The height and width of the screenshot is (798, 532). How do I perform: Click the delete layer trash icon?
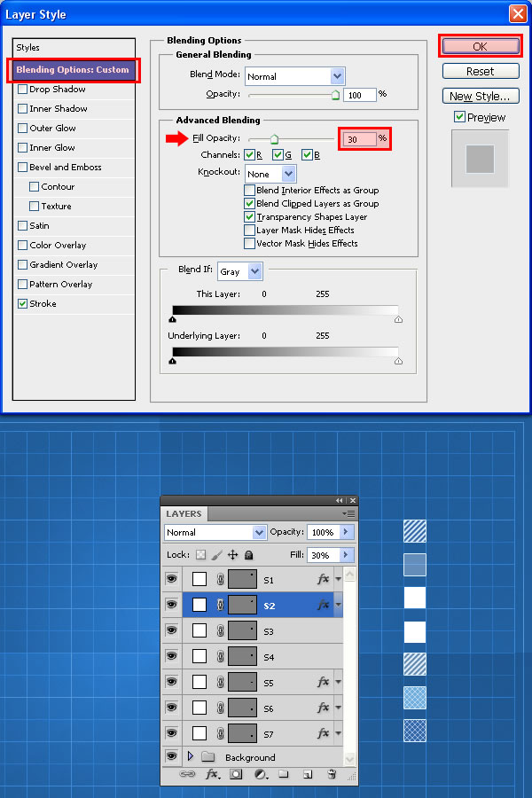tap(332, 774)
